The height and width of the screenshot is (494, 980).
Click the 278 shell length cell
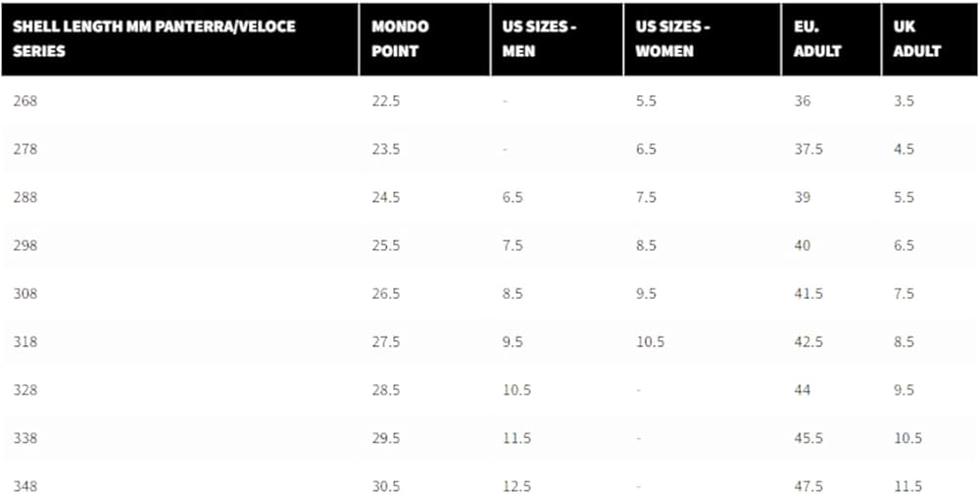pyautogui.click(x=25, y=149)
